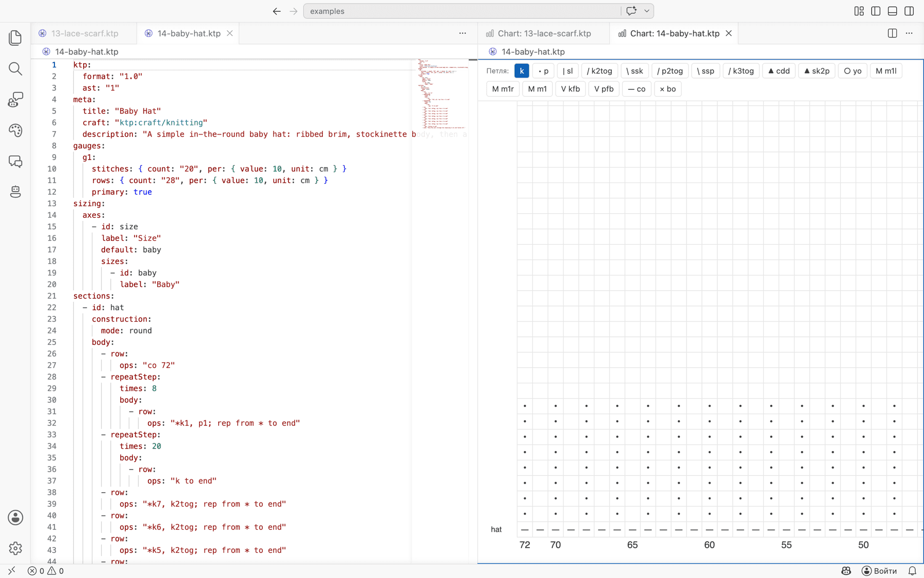Click the remote window indicator in status bar

point(11,571)
